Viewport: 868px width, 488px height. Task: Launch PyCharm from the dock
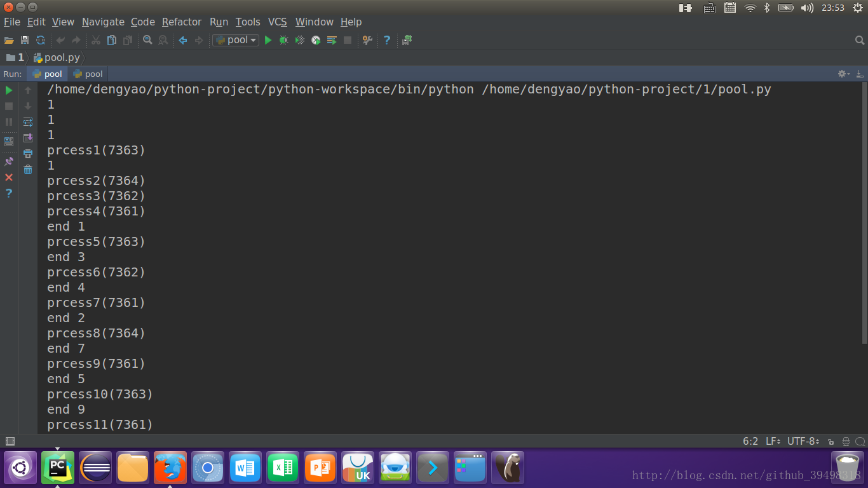pyautogui.click(x=58, y=468)
